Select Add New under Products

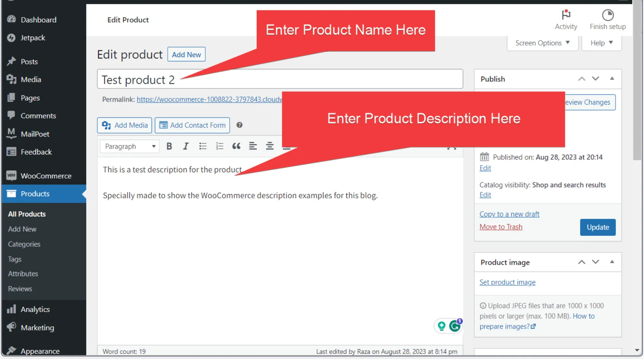(x=22, y=229)
